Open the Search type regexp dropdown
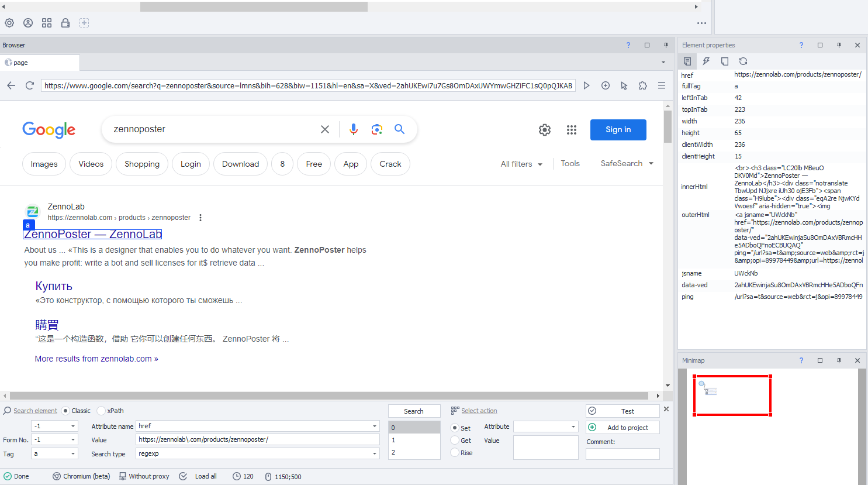Viewport: 868px width, 485px height. coord(375,453)
